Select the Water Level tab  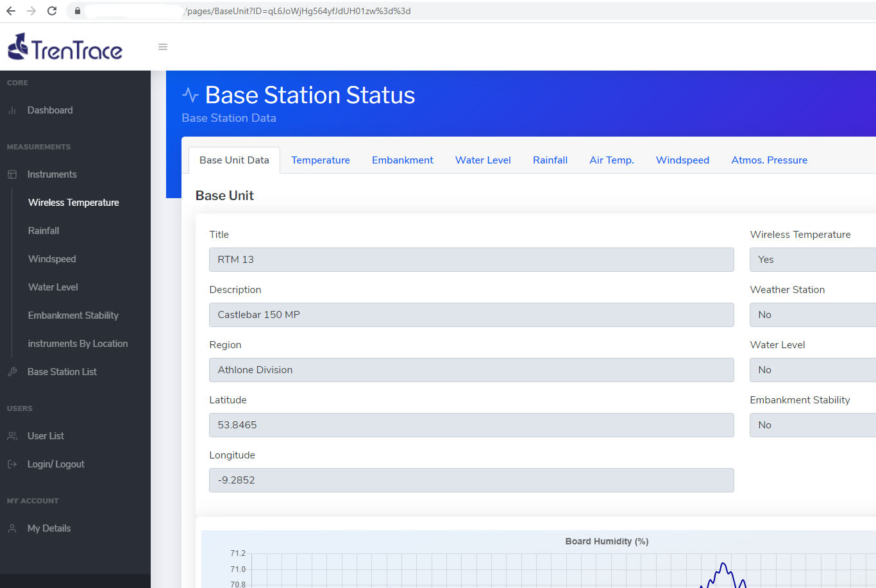tap(483, 160)
